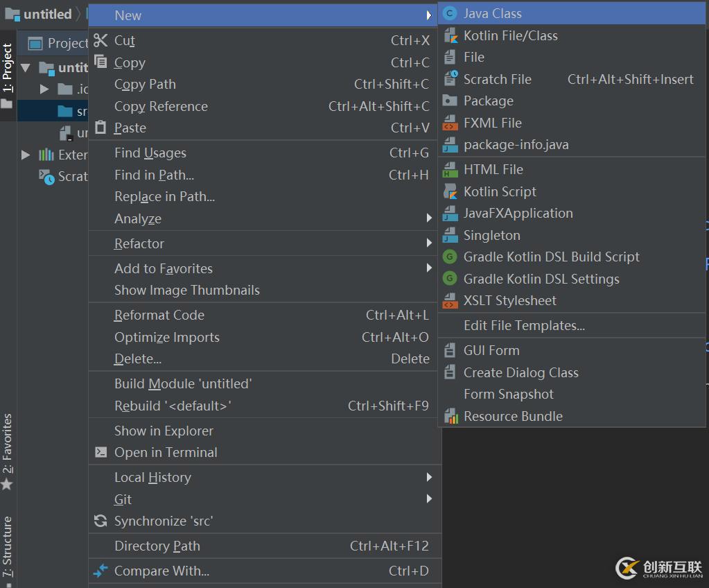Viewport: 709px width, 588px height.
Task: Select Edit File Templates... entry
Action: [572, 326]
